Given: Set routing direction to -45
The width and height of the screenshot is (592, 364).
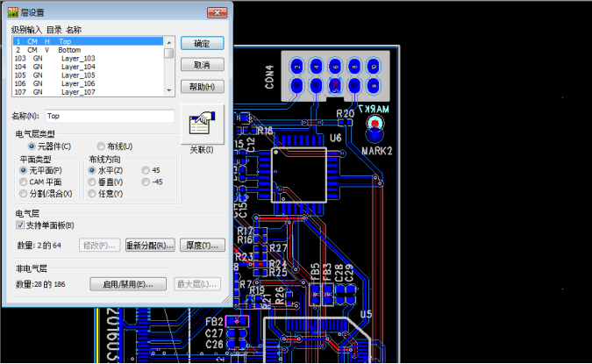Looking at the screenshot, I should [152, 182].
